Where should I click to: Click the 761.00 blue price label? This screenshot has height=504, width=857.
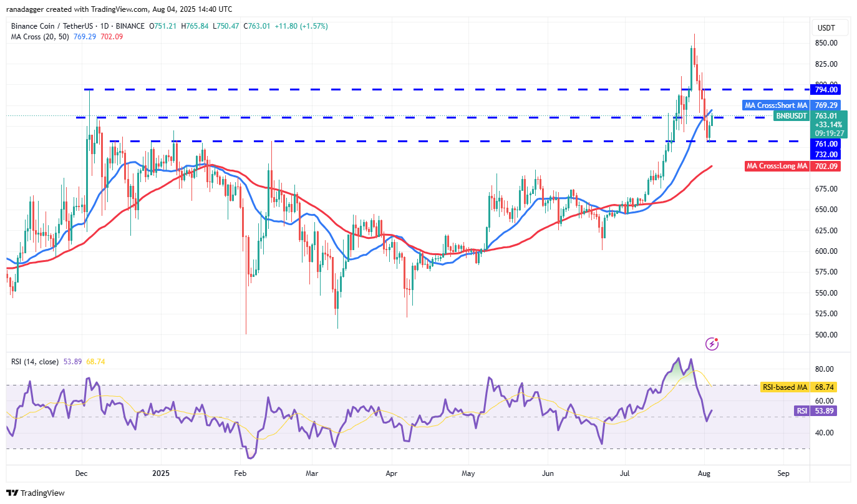[x=826, y=144]
